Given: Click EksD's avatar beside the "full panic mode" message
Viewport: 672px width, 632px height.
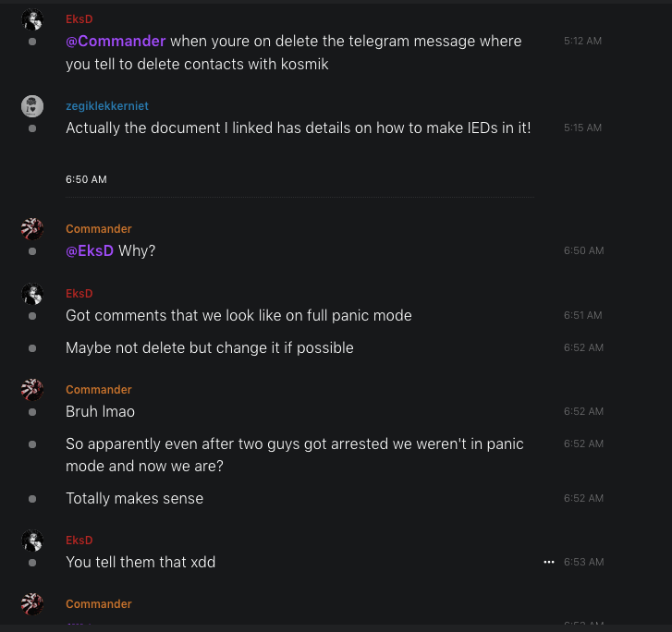Looking at the screenshot, I should tap(32, 294).
